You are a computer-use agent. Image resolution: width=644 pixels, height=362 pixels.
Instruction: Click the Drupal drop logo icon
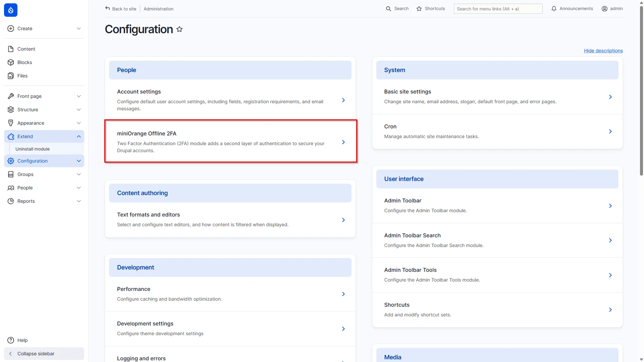[11, 10]
